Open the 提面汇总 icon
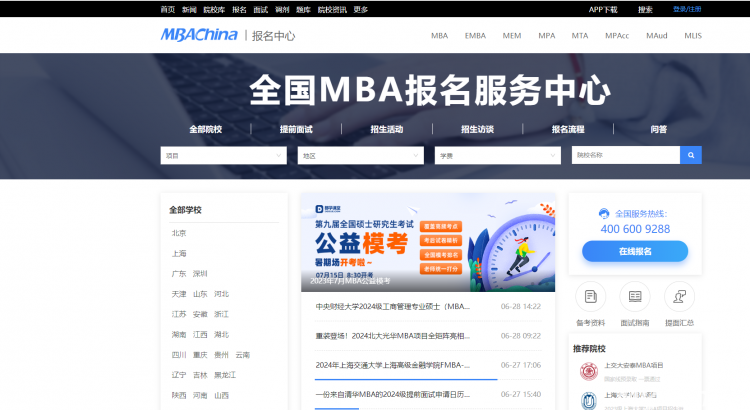Viewport: 750px width, 410px height. pyautogui.click(x=679, y=297)
